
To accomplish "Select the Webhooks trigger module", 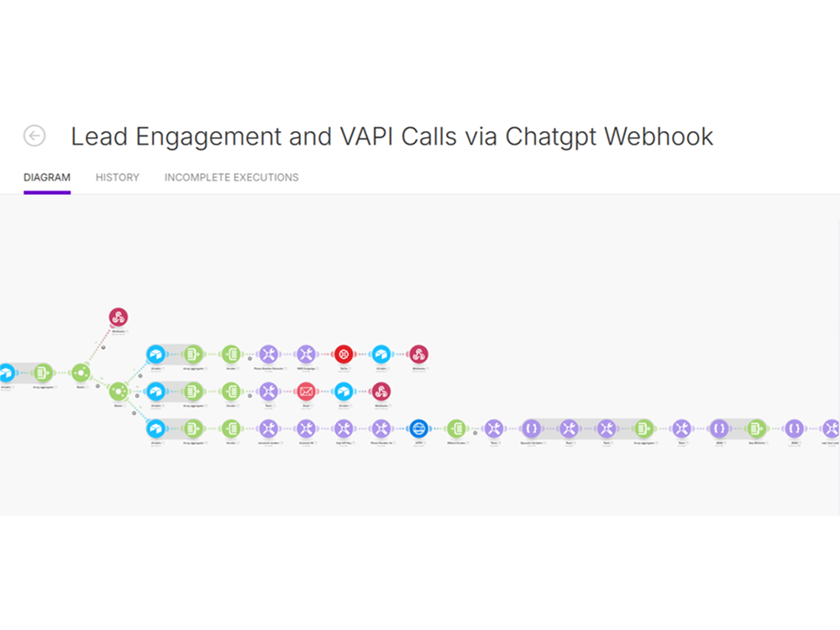I will click(x=118, y=318).
